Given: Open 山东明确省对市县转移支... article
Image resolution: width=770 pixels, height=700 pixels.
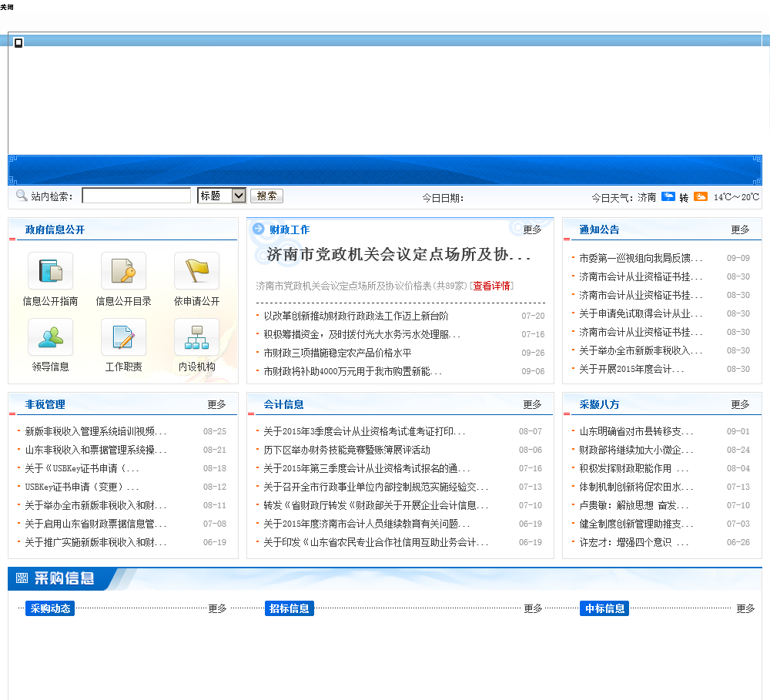Looking at the screenshot, I should point(637,431).
